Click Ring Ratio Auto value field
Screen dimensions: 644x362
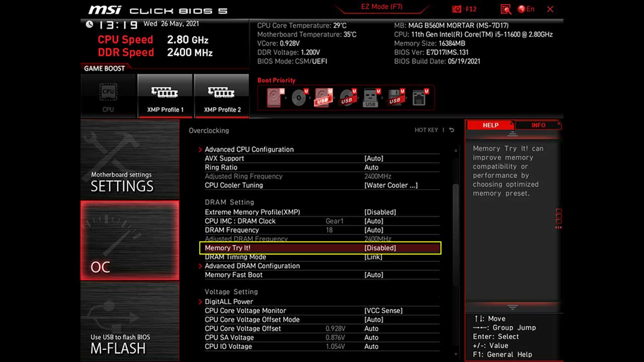click(371, 167)
